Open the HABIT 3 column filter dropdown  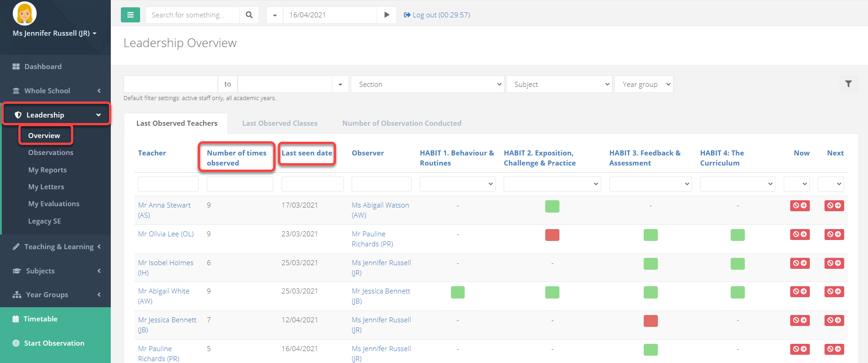[650, 184]
